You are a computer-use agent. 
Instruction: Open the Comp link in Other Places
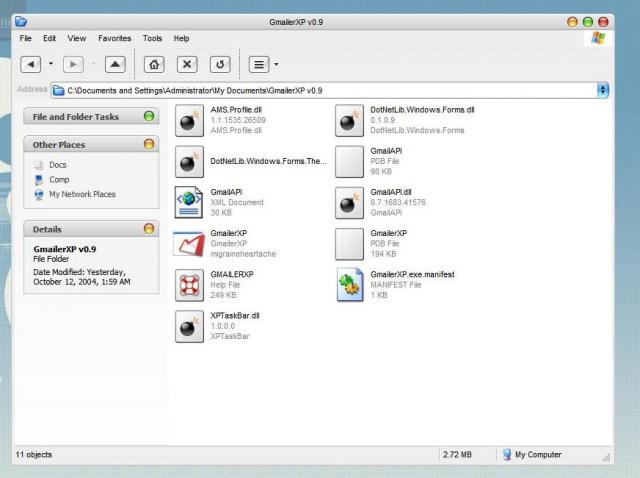coord(59,180)
